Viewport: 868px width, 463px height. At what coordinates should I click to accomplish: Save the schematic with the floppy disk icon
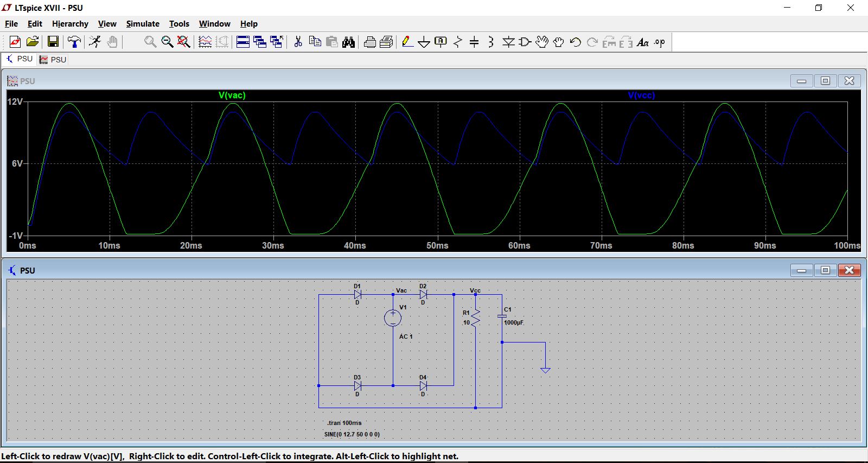point(53,42)
